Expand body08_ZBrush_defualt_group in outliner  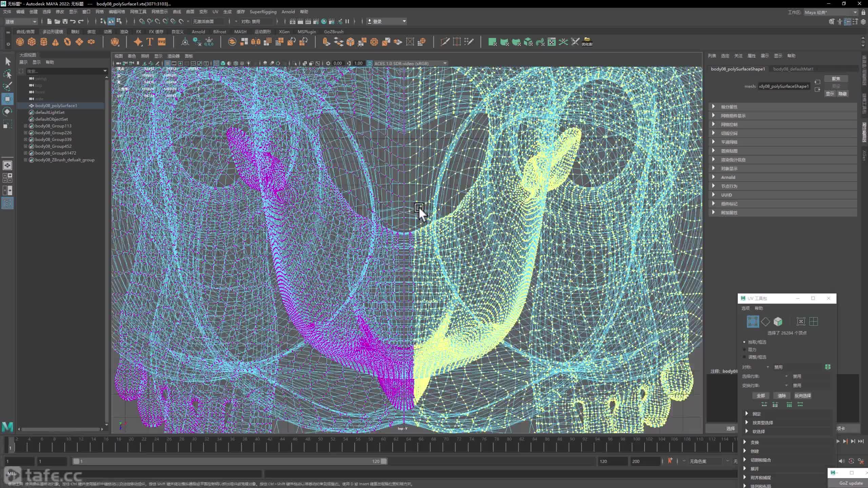pos(25,160)
